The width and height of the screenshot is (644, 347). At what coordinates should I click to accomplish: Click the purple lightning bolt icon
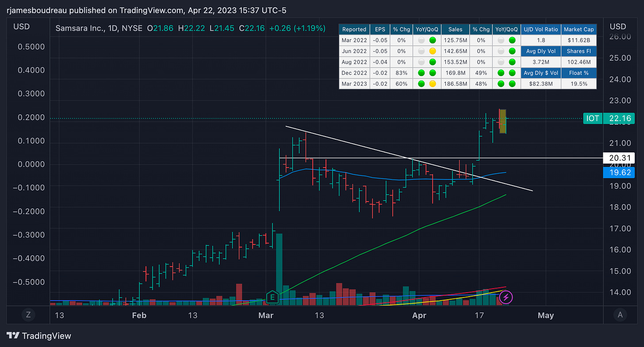(506, 297)
